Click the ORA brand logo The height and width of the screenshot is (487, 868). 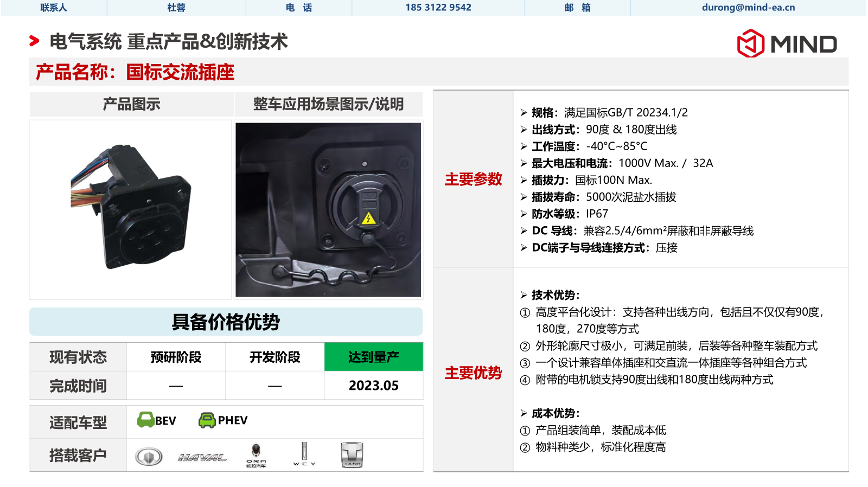256,456
